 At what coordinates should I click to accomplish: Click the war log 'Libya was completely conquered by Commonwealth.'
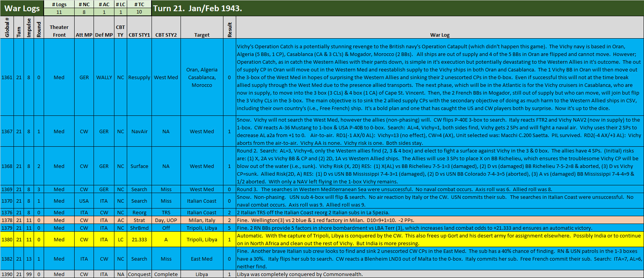pos(440,274)
